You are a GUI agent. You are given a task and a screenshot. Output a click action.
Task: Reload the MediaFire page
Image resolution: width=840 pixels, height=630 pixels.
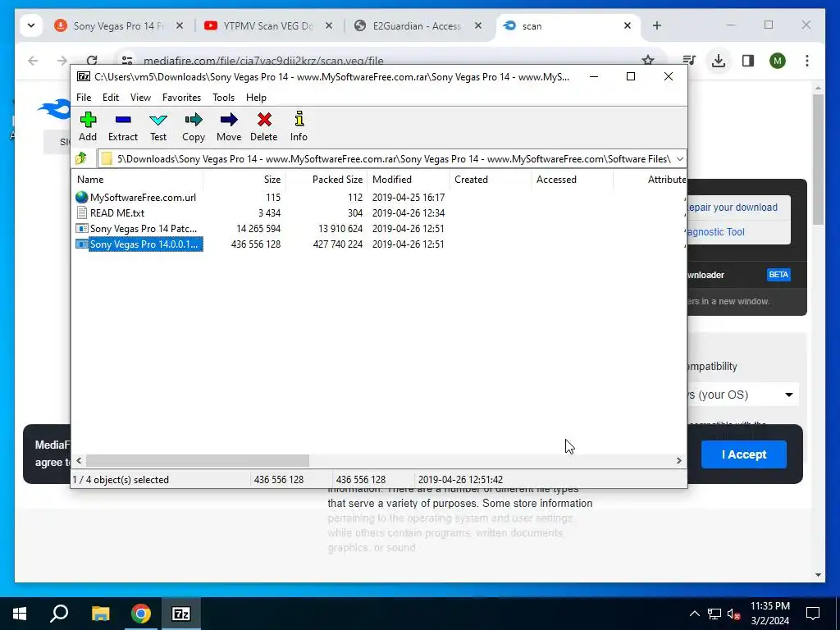click(92, 61)
